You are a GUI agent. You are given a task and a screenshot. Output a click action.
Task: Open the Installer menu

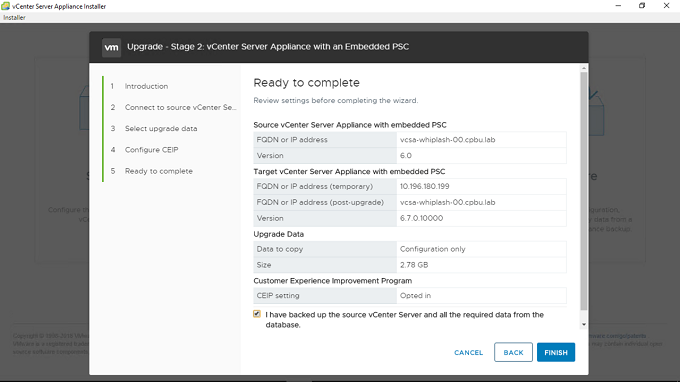[14, 17]
